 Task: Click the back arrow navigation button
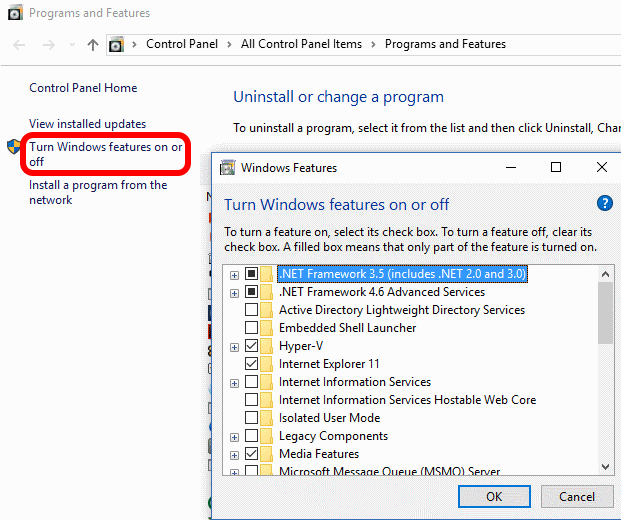(x=21, y=45)
